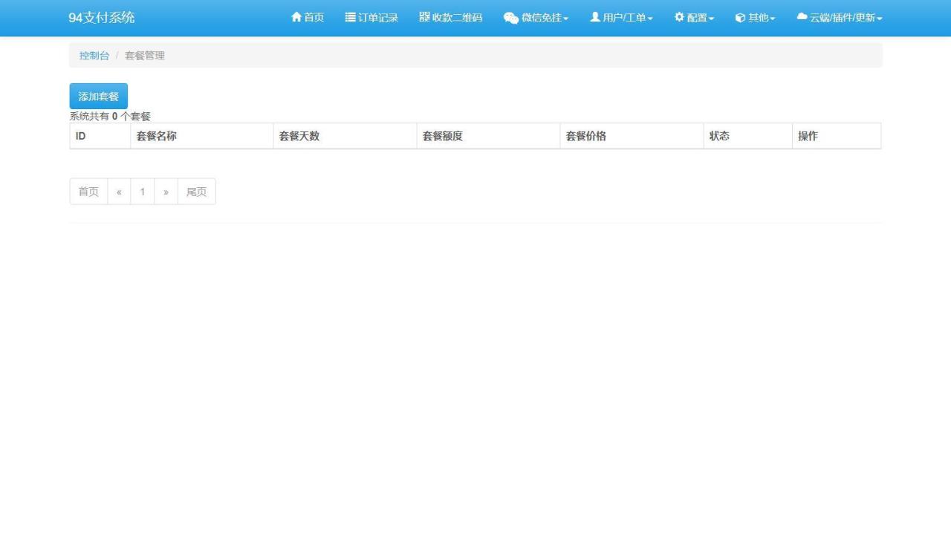Screen dimensions: 951x560
Task: Click the 收款二维码 QR code icon
Action: (423, 18)
